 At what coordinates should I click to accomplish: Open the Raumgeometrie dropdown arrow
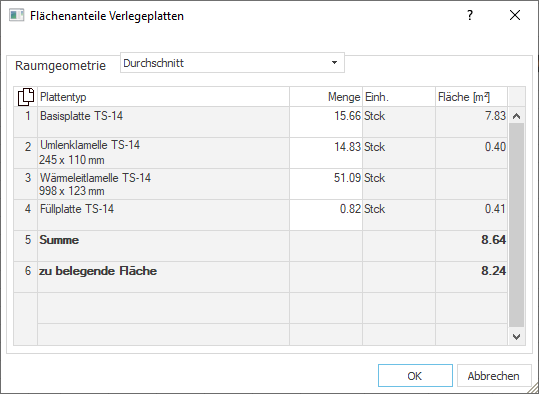(x=334, y=63)
